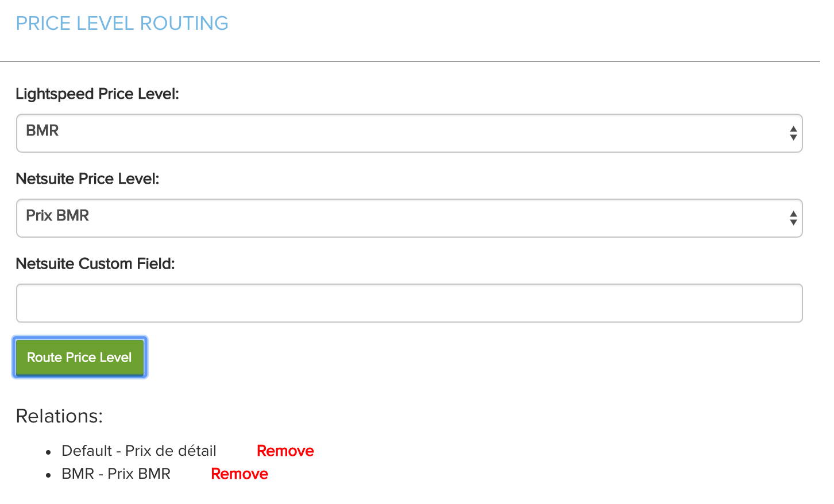Click the selected BMR value in Lightspeed field
The image size is (834, 504).
(43, 131)
